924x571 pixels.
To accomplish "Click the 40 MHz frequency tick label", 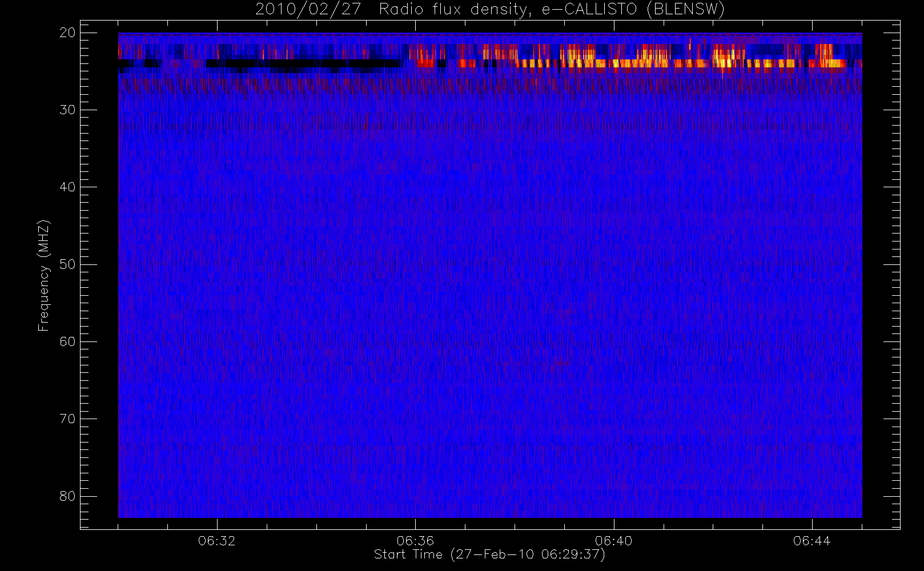I will point(67,187).
